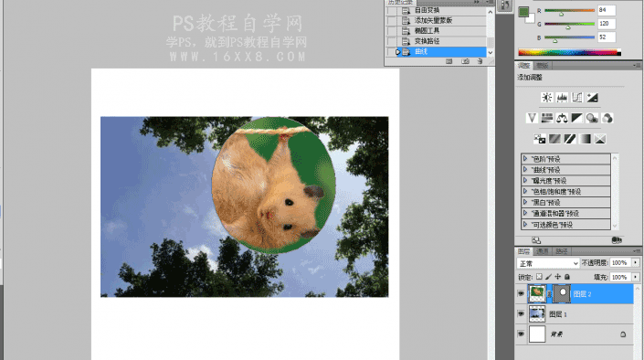The image size is (644, 360).
Task: Add a Threshold adjustment icon
Action: pyautogui.click(x=570, y=139)
